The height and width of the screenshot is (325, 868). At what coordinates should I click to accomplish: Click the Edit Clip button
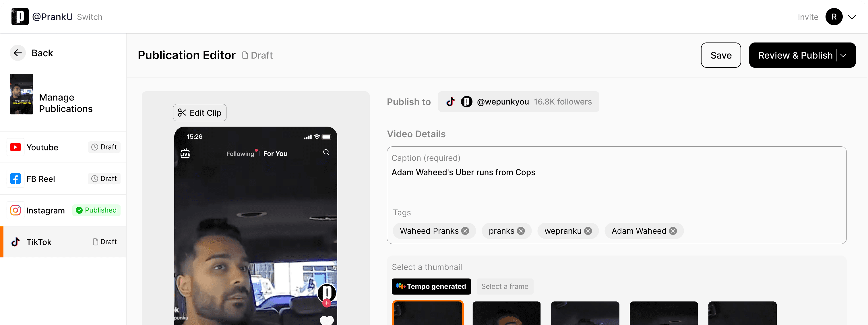pos(199,113)
